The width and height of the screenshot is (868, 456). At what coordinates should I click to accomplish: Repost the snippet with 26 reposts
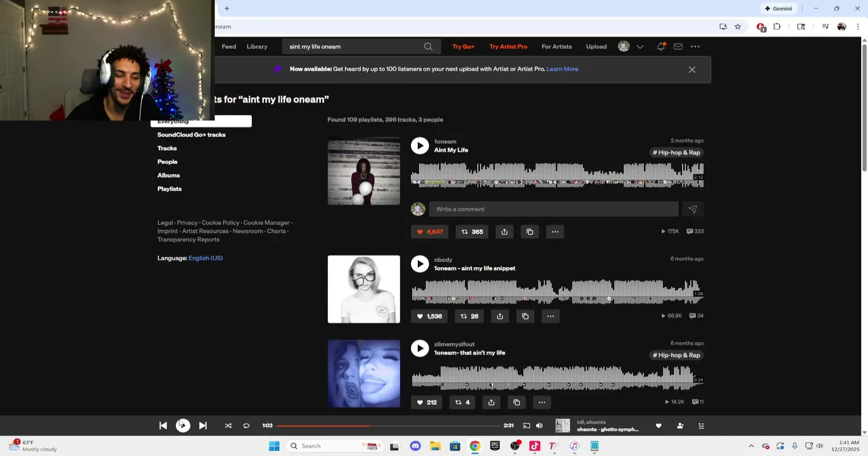tap(469, 316)
